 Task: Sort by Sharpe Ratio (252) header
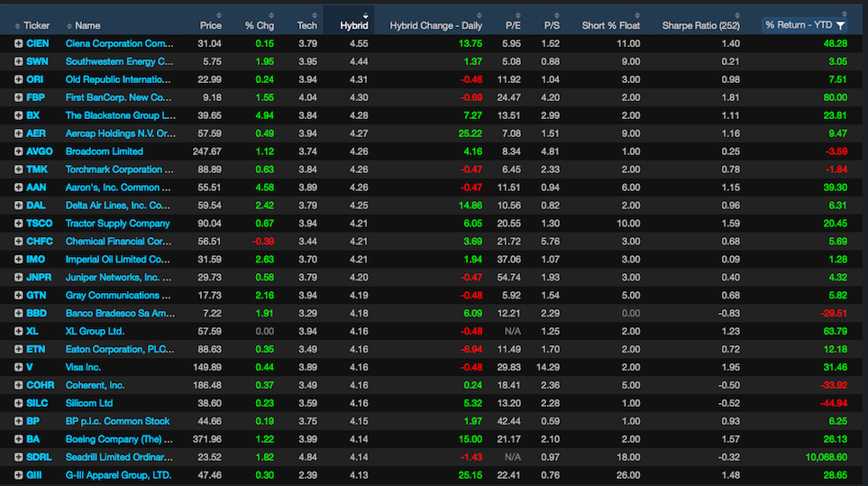pyautogui.click(x=701, y=25)
